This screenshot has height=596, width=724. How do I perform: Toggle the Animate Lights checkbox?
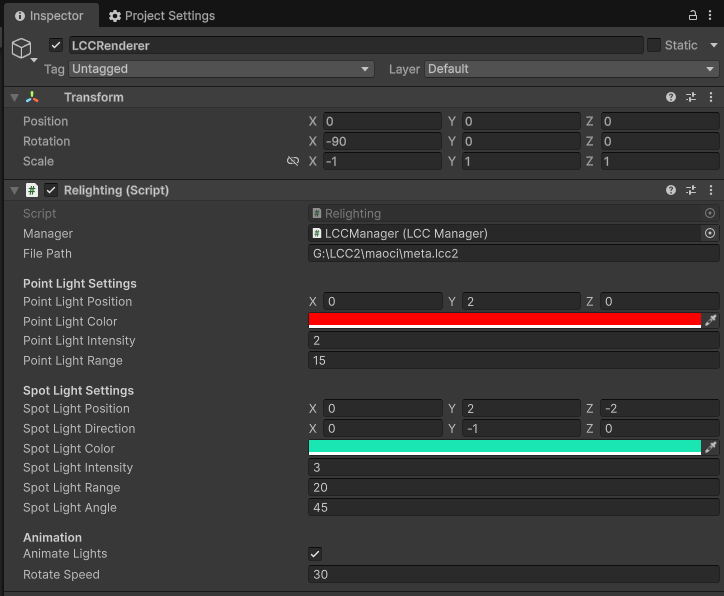315,554
